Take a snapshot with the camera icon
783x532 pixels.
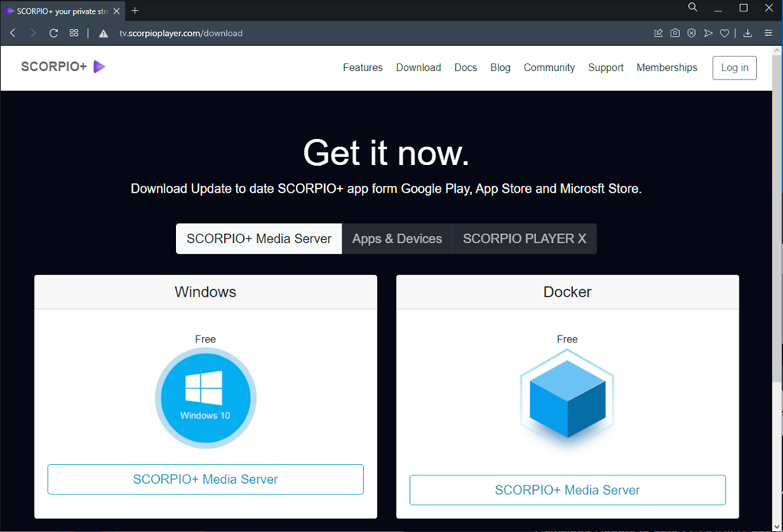pyautogui.click(x=675, y=33)
